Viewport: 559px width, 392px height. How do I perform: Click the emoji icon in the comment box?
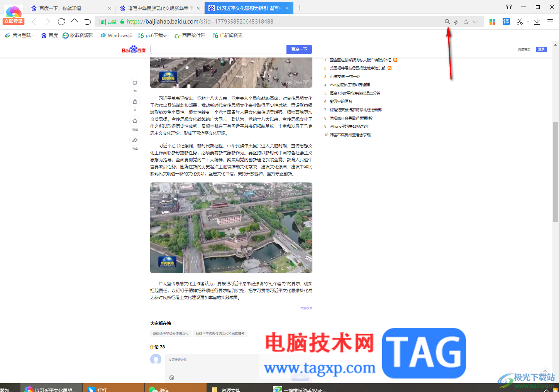(x=171, y=378)
